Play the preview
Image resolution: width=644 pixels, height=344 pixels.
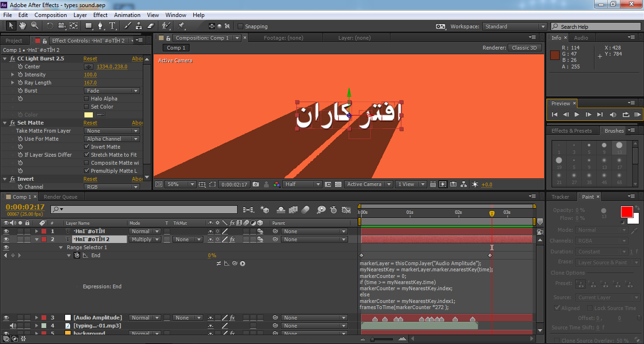(x=577, y=114)
